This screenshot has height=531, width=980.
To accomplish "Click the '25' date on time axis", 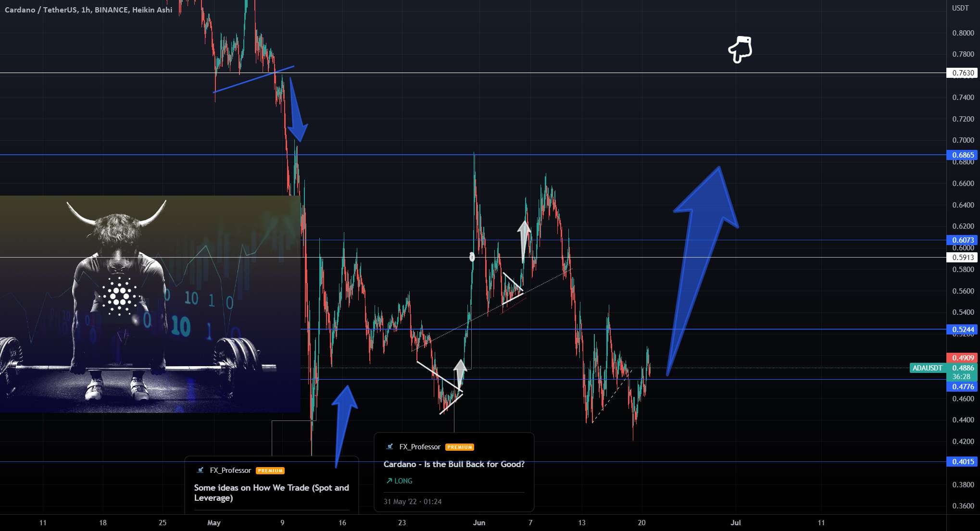I will 163,523.
